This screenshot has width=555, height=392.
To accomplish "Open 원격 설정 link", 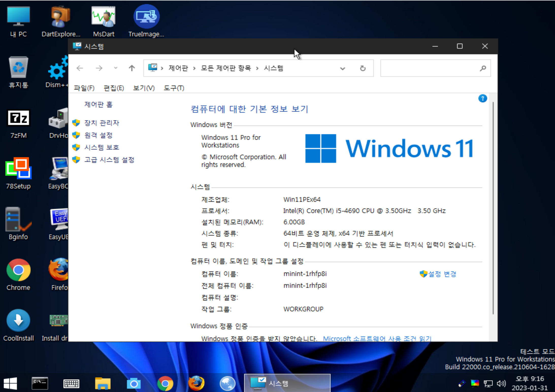I will coord(98,135).
